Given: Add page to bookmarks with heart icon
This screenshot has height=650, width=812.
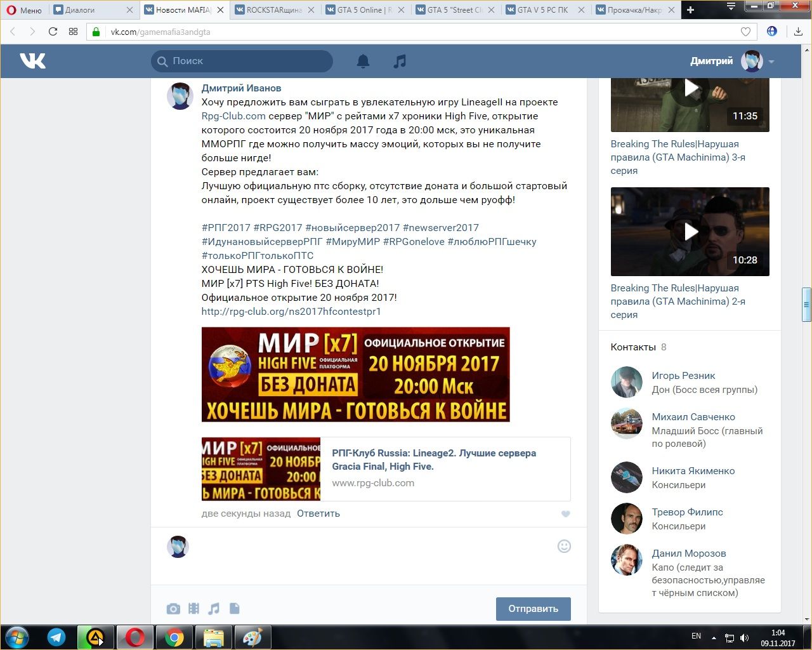Looking at the screenshot, I should click(x=745, y=32).
